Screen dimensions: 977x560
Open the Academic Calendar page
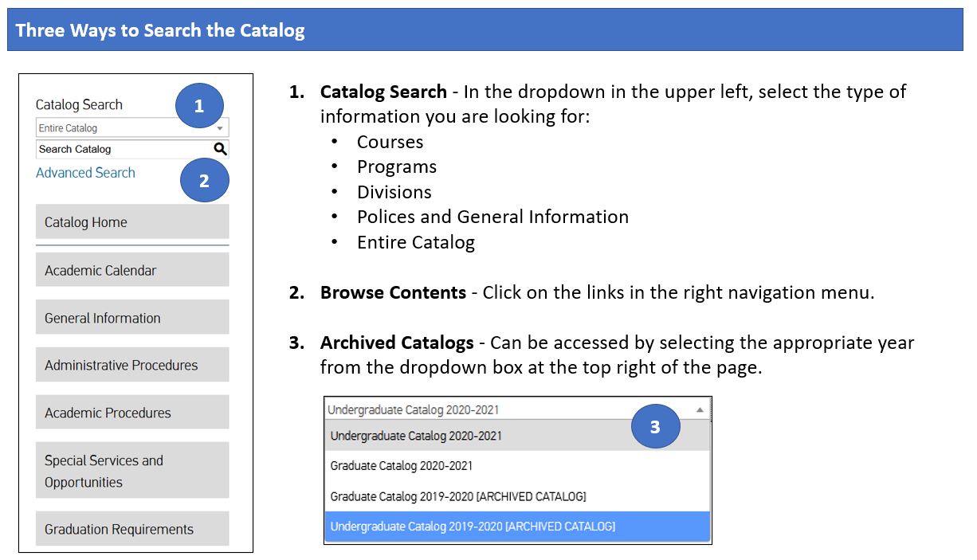click(132, 270)
